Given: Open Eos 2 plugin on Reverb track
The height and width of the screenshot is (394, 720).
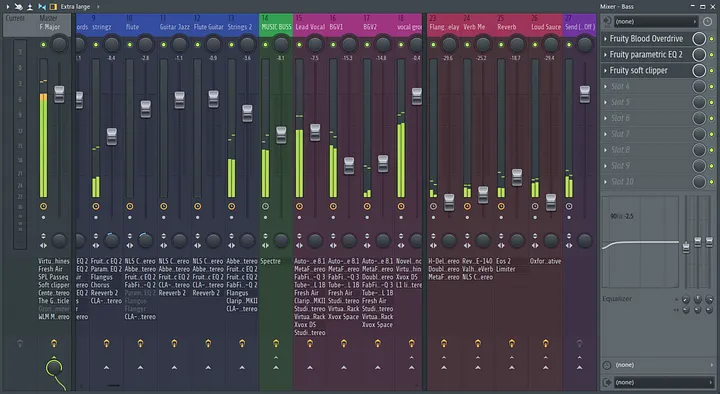Looking at the screenshot, I should 504,261.
